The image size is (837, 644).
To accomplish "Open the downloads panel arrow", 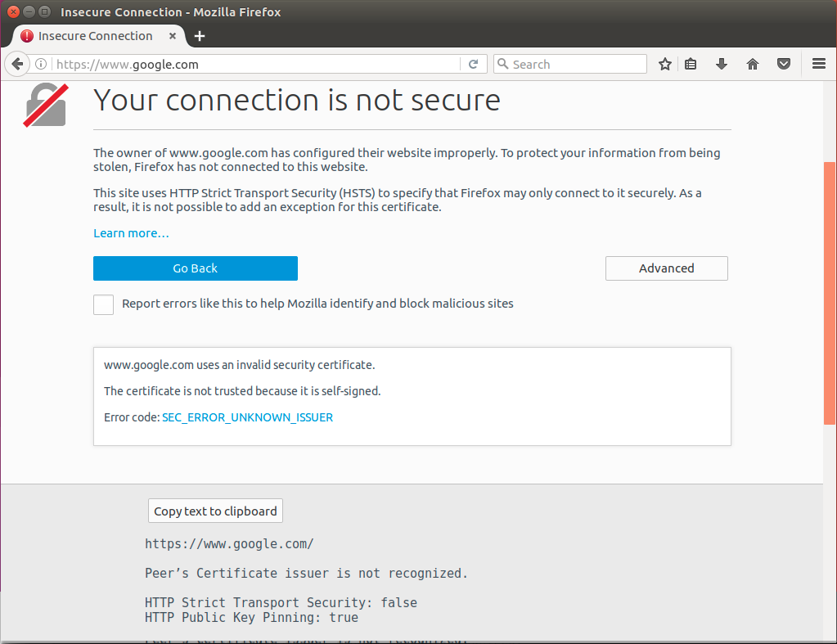I will (721, 64).
